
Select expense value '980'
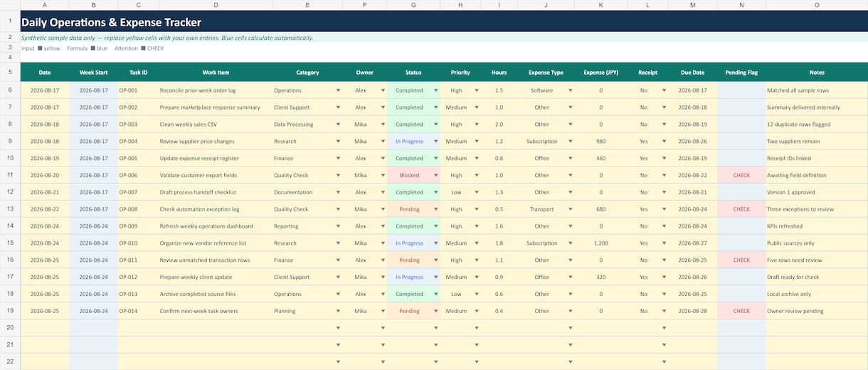[601, 142]
